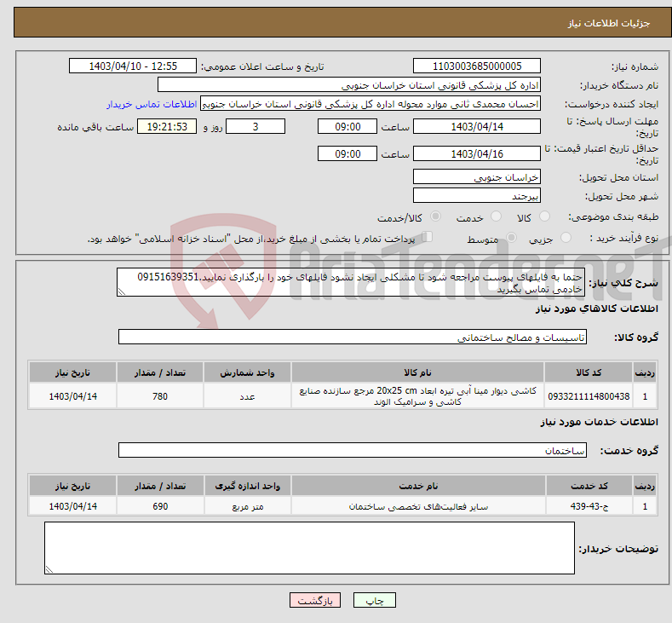The width and height of the screenshot is (672, 623).
Task: Click goods code 0933211114800438 cell
Action: click(x=589, y=396)
